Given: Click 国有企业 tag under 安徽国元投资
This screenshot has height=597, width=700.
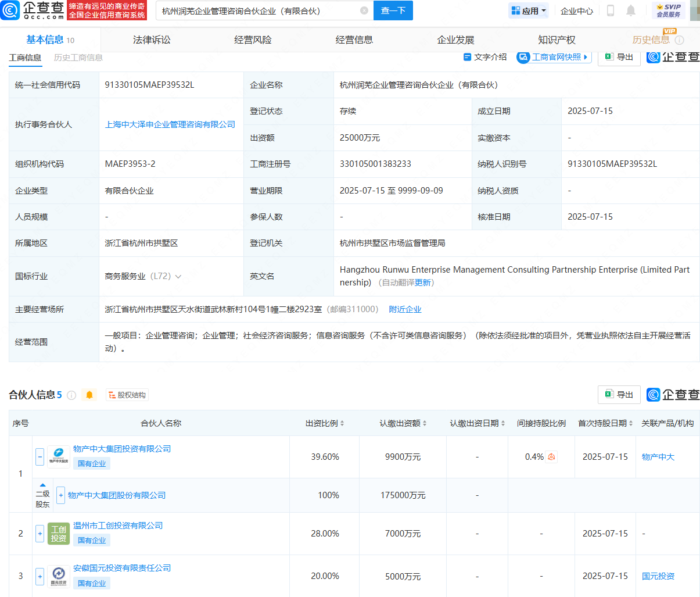Looking at the screenshot, I should coord(92,583).
